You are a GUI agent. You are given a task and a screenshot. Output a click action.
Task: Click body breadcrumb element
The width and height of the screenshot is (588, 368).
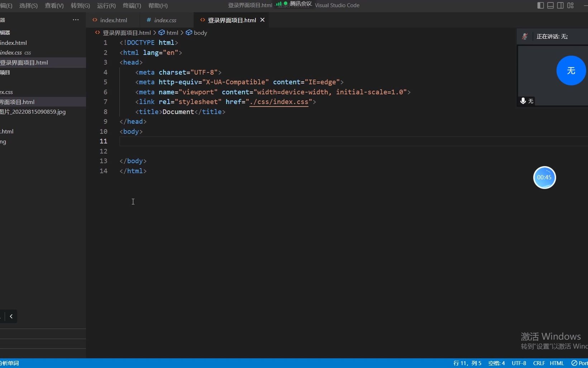pyautogui.click(x=200, y=33)
